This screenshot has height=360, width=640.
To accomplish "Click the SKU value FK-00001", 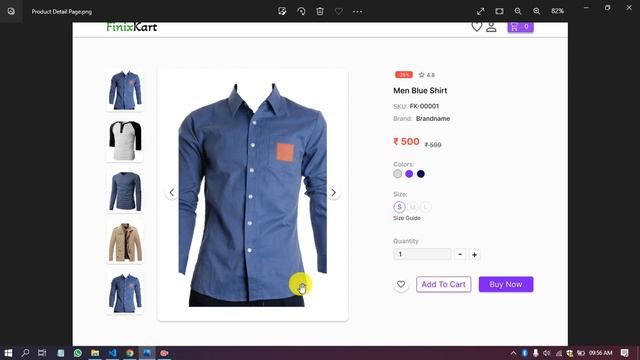I will [x=424, y=106].
